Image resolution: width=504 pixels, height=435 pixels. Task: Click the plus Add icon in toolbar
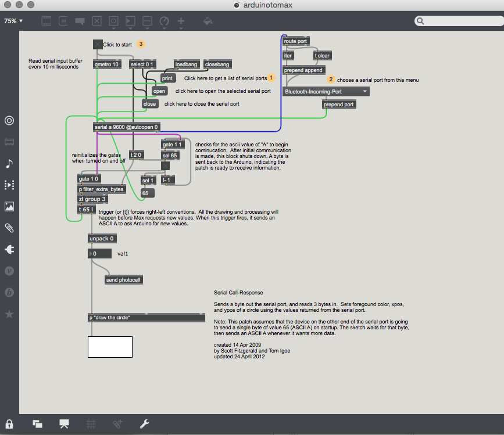(181, 21)
